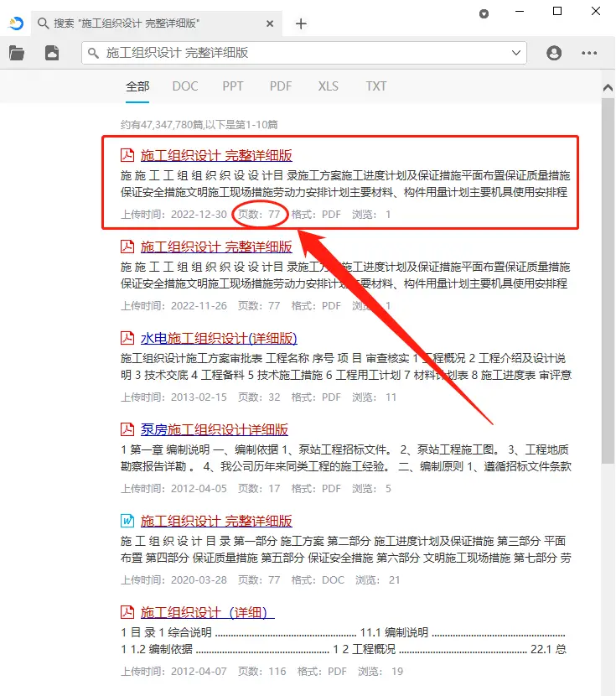Click the scroll-up arrow of scrollbar
This screenshot has width=616, height=696.
point(608,88)
